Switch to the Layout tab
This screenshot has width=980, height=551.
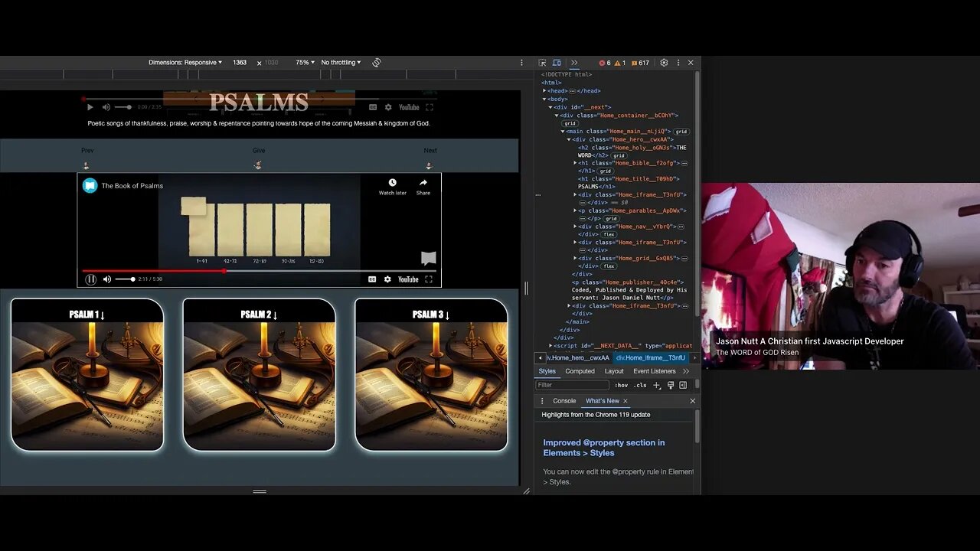614,371
